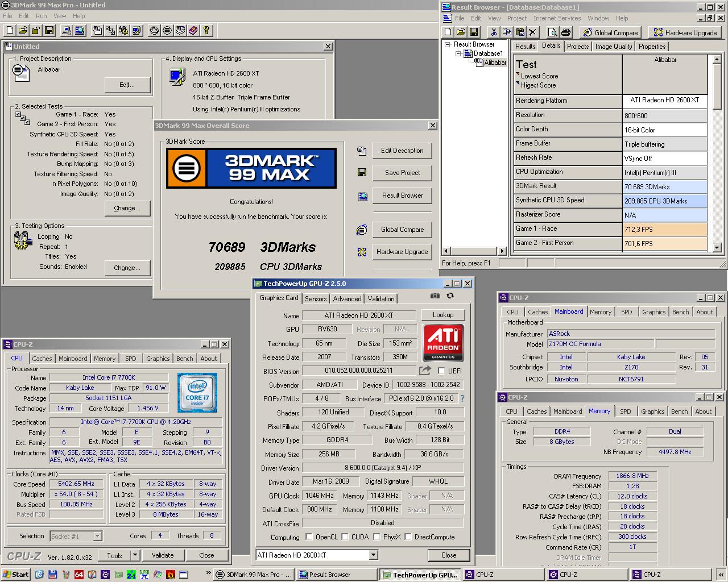Click the Bus Interface question mark in GPU-Z
The width and height of the screenshot is (728, 582).
(x=462, y=398)
